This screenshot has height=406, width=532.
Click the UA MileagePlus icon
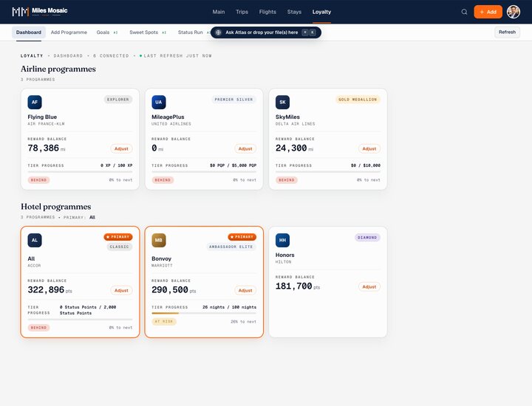tap(158, 102)
